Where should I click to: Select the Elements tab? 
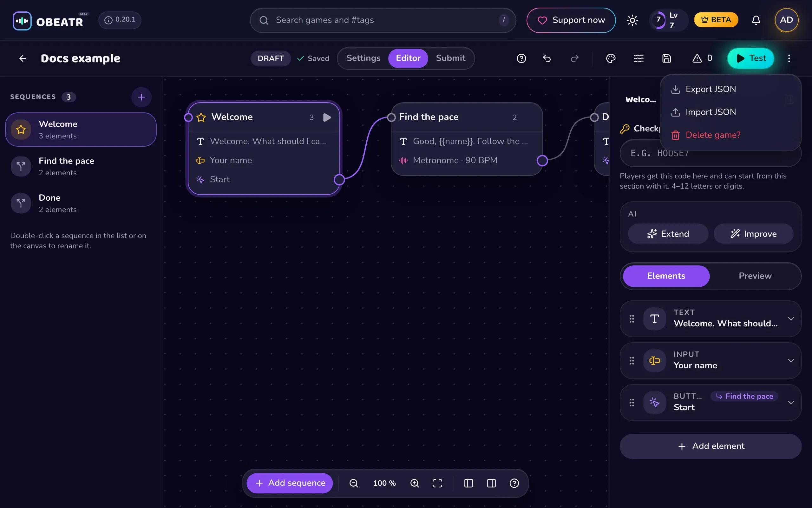[x=666, y=276]
